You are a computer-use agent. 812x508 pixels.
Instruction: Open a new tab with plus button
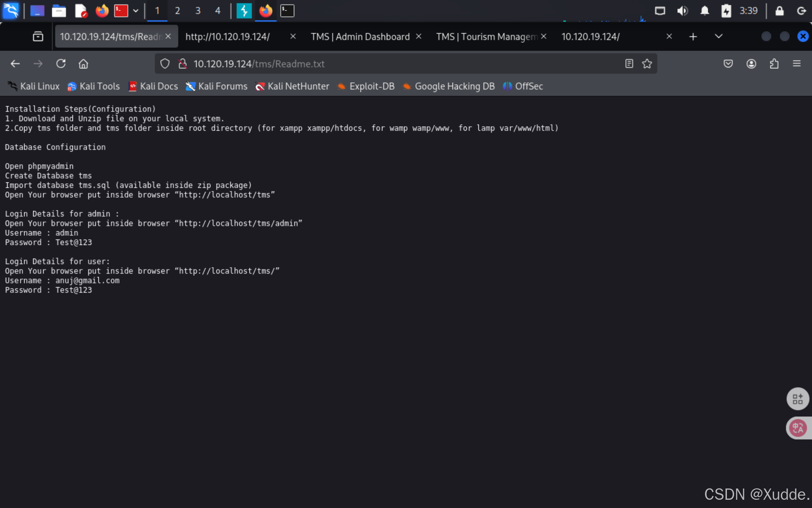[693, 37]
